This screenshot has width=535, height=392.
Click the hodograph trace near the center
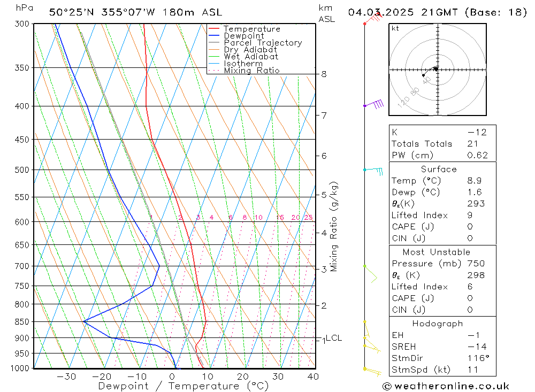(430, 71)
